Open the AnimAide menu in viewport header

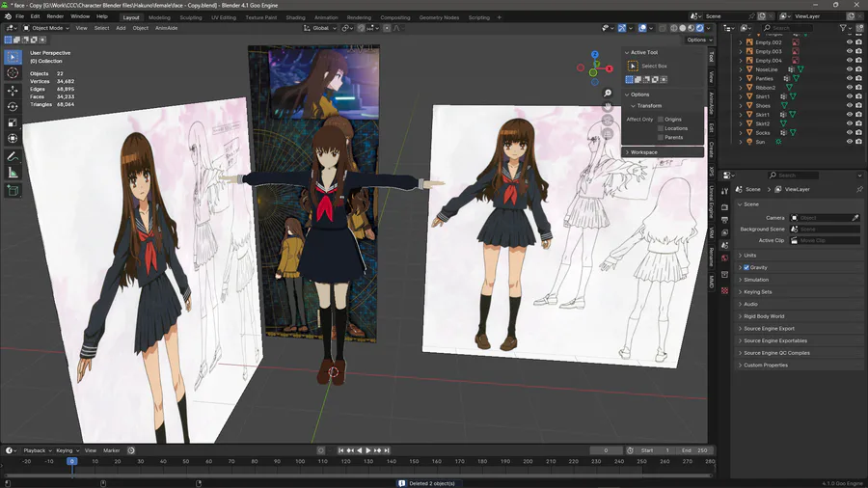[x=166, y=28]
